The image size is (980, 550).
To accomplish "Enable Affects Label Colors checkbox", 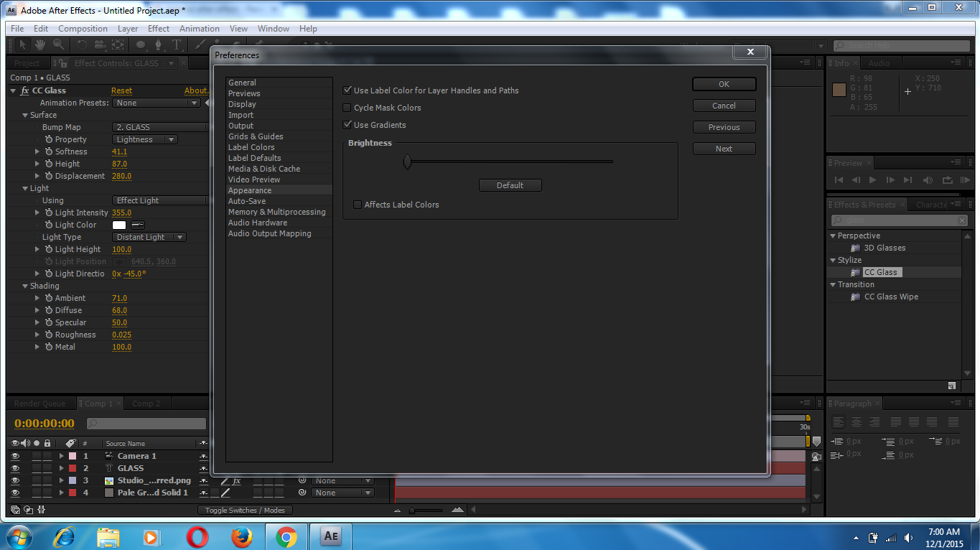I will click(x=358, y=205).
